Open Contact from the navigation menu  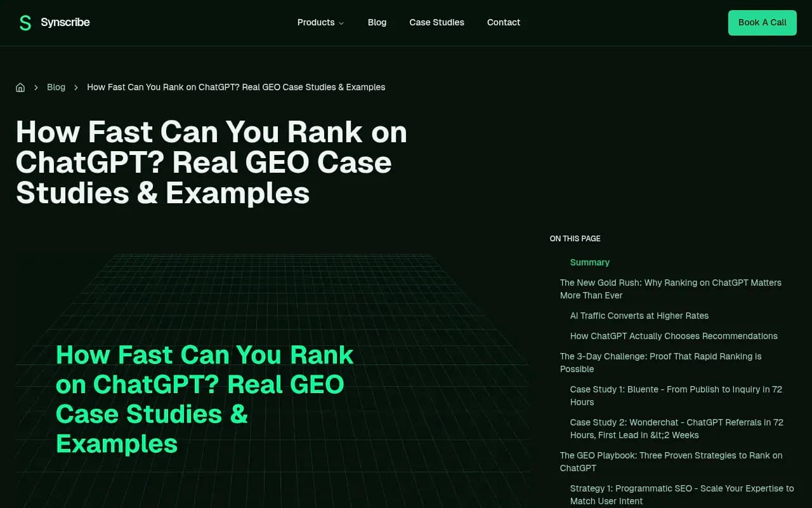[x=503, y=22]
